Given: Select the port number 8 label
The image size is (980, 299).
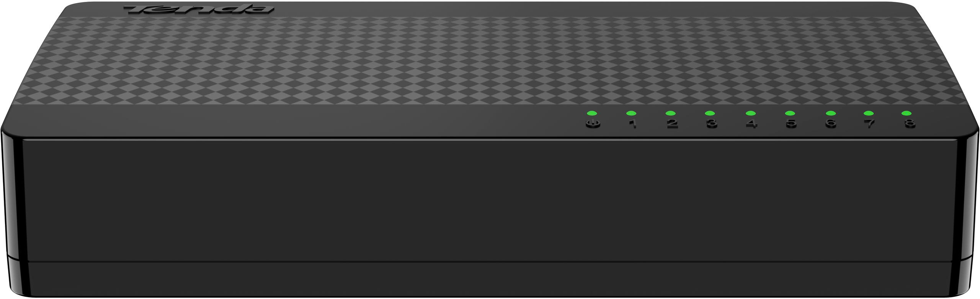Looking at the screenshot, I should pyautogui.click(x=910, y=124).
